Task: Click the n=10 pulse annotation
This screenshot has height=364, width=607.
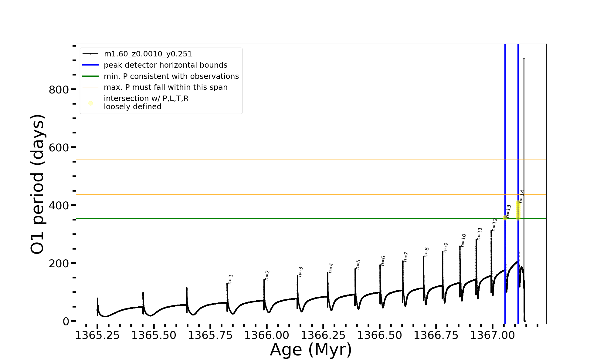Action: tap(463, 240)
